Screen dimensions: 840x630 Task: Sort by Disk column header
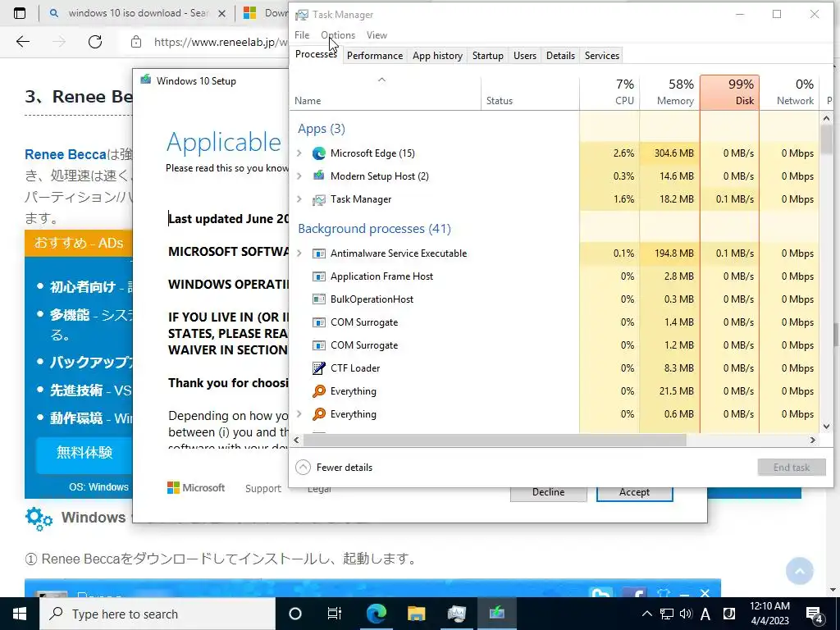tap(729, 92)
